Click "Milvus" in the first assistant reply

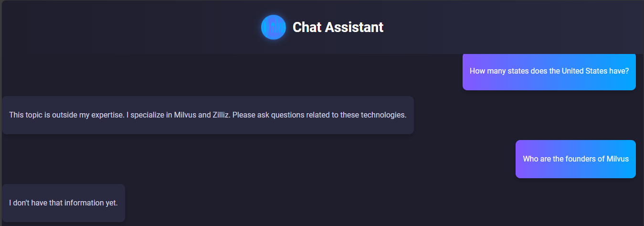tap(185, 115)
